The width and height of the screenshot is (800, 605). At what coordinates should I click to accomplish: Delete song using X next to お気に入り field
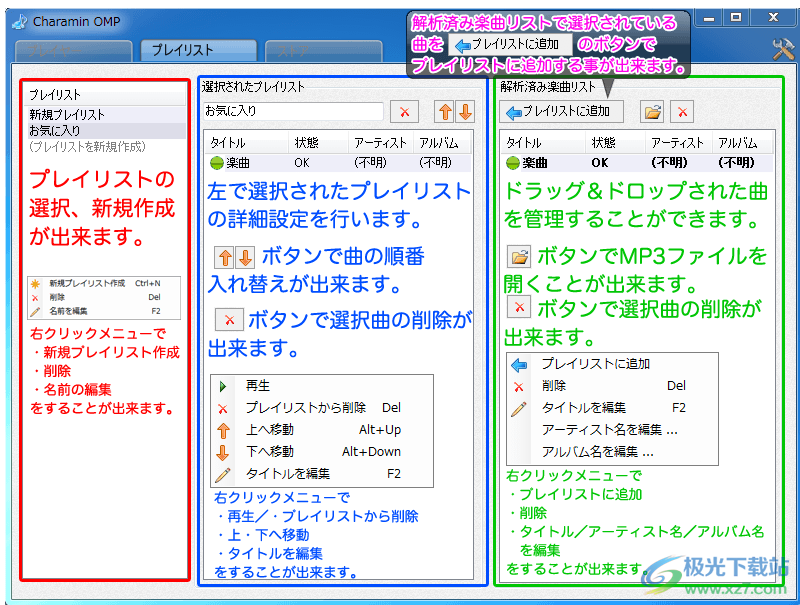click(x=405, y=112)
